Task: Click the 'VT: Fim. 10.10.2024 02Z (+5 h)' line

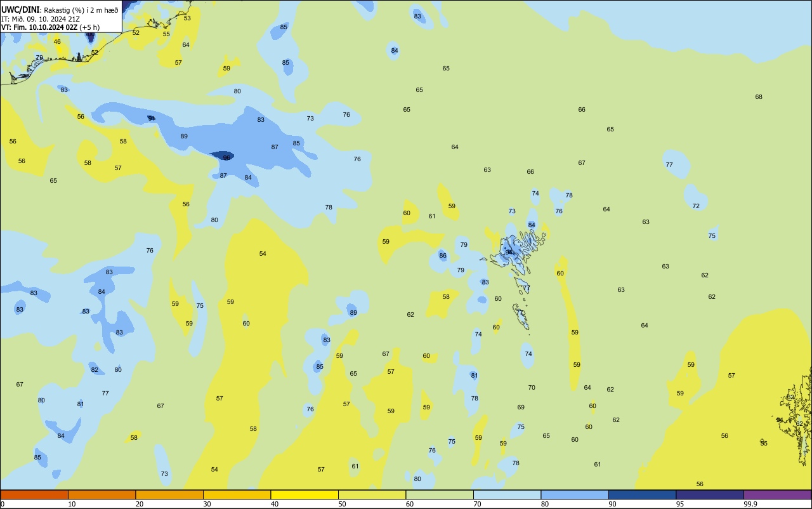Action: click(50, 27)
